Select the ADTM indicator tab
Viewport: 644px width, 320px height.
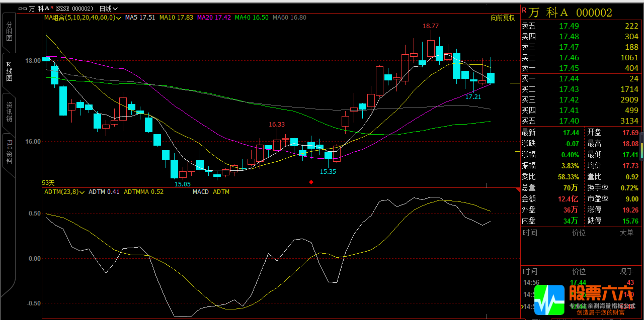pos(221,192)
